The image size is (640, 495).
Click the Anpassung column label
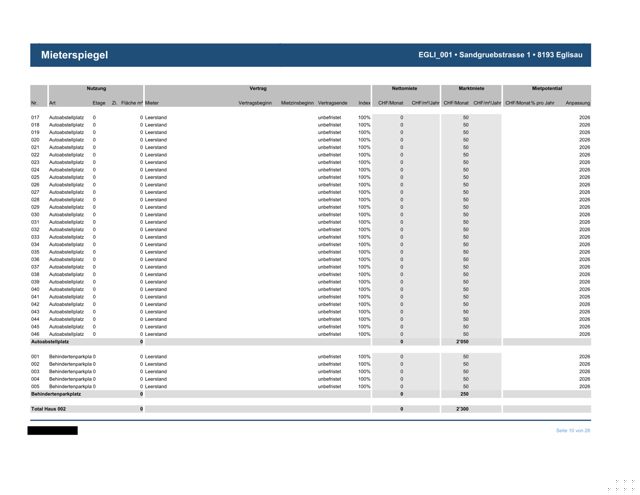(x=578, y=103)
